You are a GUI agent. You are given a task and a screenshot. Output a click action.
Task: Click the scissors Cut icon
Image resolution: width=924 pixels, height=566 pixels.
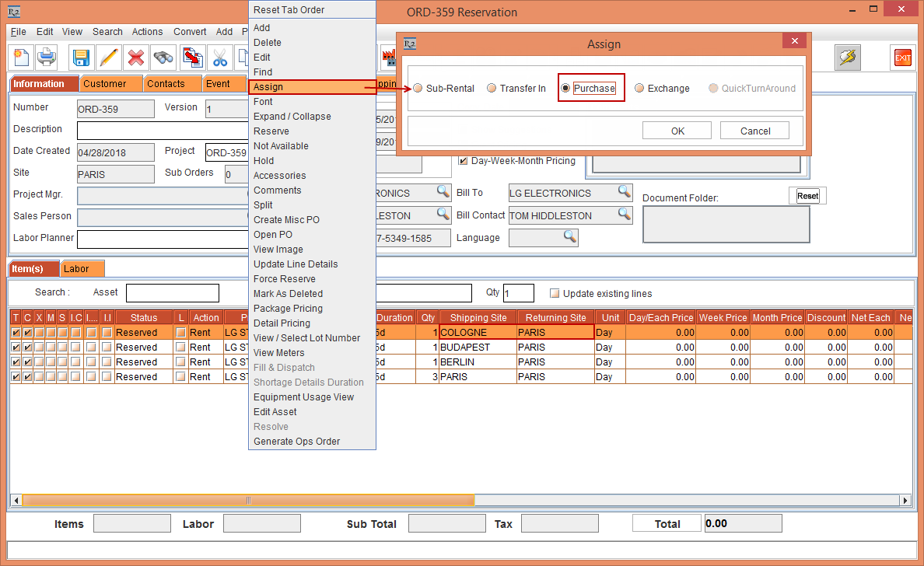point(220,57)
